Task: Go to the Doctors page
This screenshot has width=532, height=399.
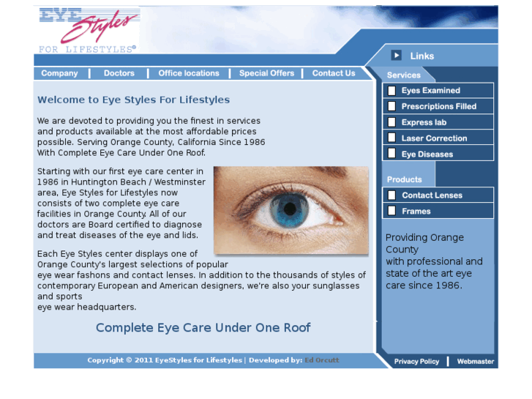Action: coord(119,73)
